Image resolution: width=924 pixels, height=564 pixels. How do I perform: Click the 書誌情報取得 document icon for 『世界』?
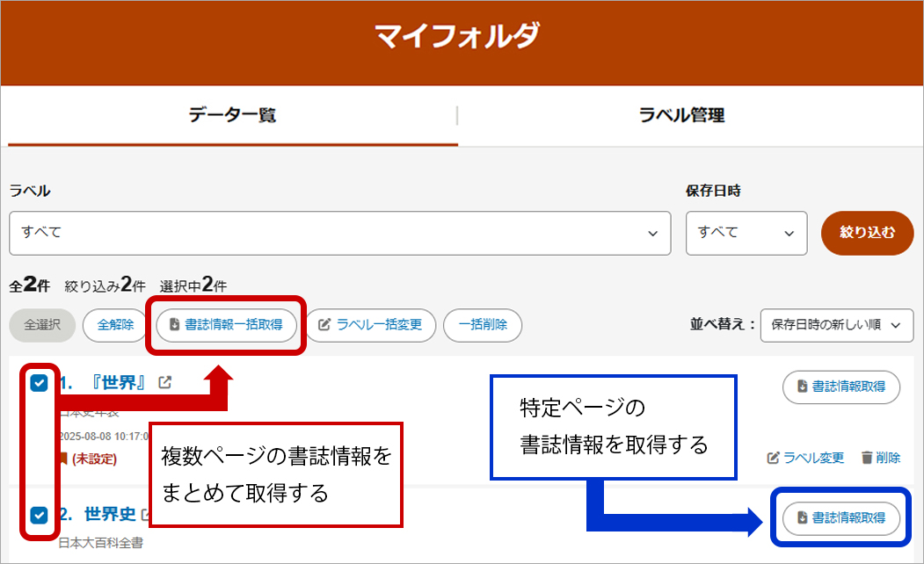[801, 387]
